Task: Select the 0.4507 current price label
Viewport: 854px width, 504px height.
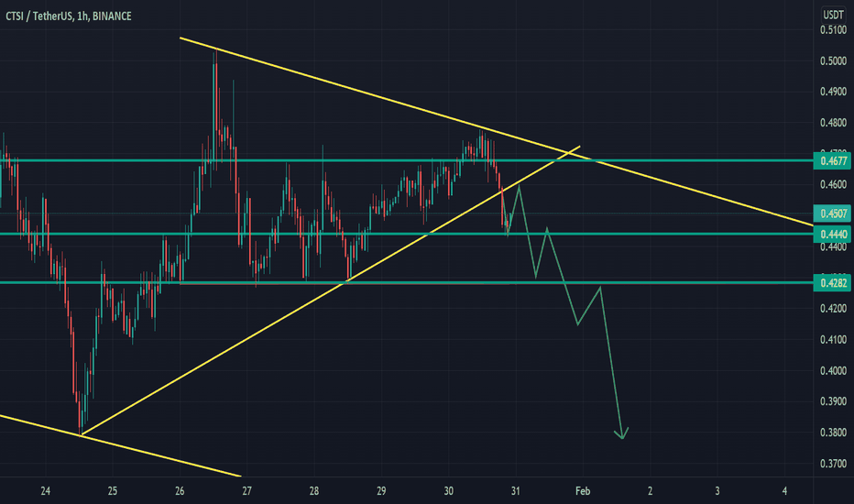Action: tap(832, 213)
